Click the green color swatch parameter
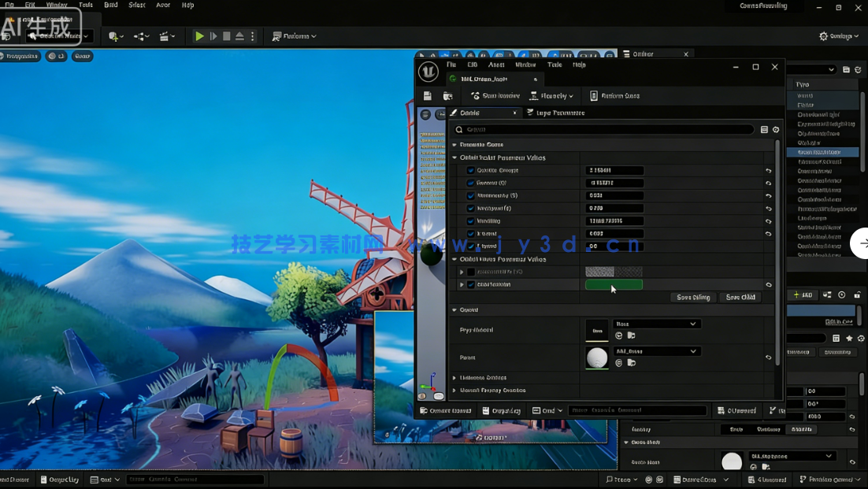Viewport: 868px width, 489px height. pyautogui.click(x=614, y=284)
